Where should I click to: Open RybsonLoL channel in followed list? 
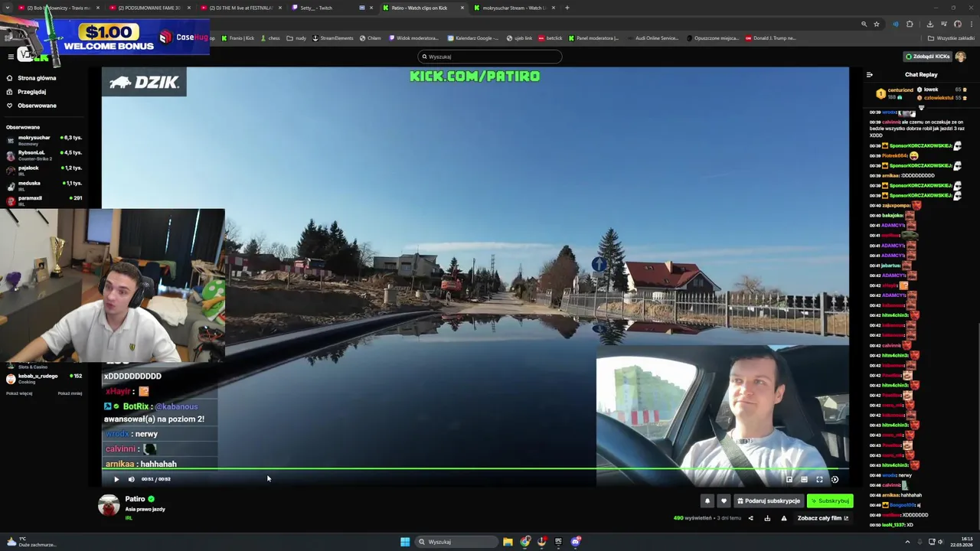[44, 155]
